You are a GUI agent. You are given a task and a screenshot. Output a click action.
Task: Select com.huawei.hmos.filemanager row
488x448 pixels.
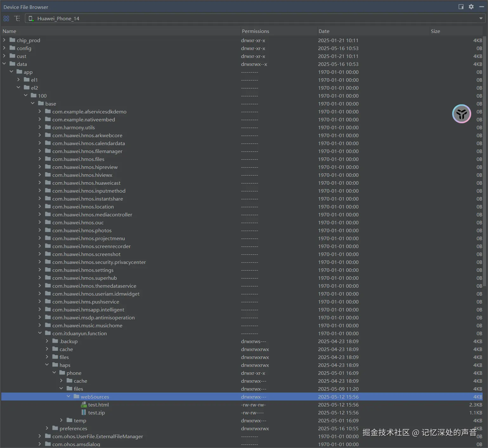coord(242,151)
